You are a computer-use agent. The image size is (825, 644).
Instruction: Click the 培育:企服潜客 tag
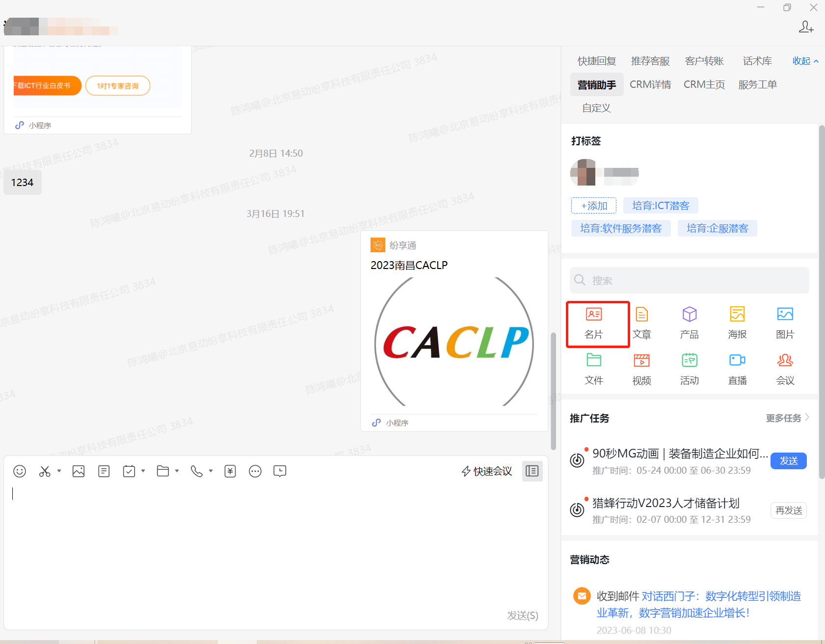click(x=717, y=228)
